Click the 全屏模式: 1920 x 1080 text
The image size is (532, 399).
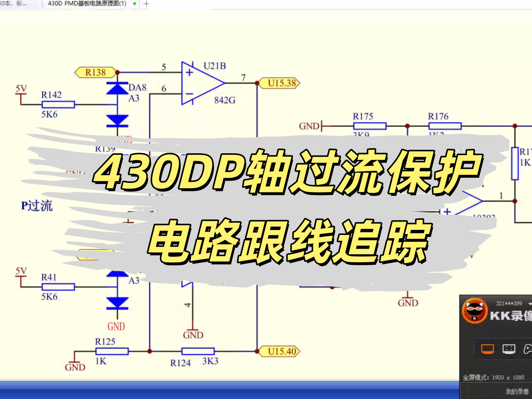point(494,377)
